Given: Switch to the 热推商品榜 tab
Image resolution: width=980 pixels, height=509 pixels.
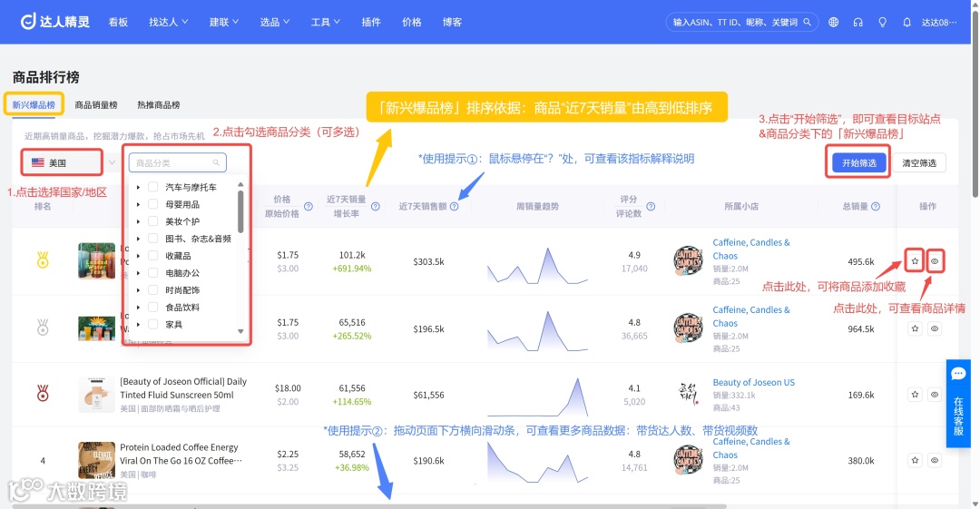Looking at the screenshot, I should pyautogui.click(x=159, y=104).
